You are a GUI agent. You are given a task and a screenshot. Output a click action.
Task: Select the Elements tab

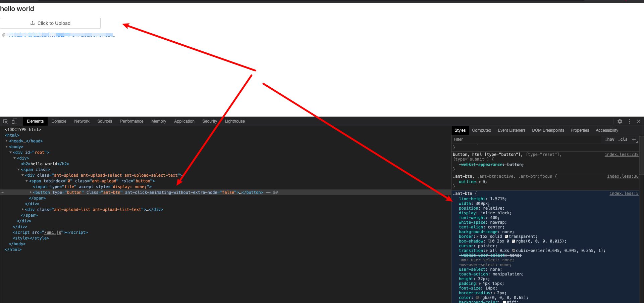click(x=35, y=121)
